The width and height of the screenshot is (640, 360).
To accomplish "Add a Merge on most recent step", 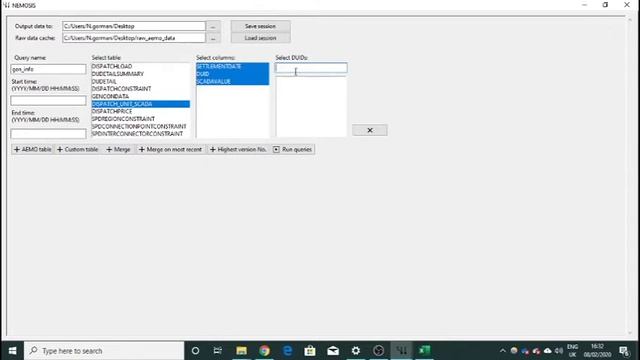I will pos(170,149).
